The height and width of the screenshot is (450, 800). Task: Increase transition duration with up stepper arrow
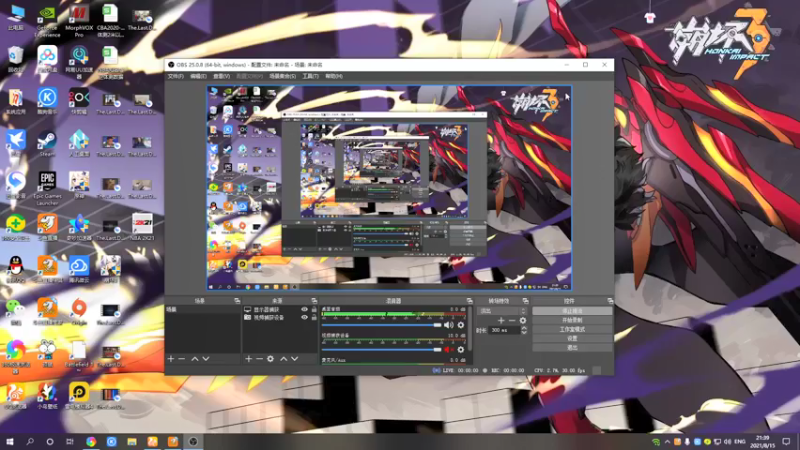click(x=524, y=328)
